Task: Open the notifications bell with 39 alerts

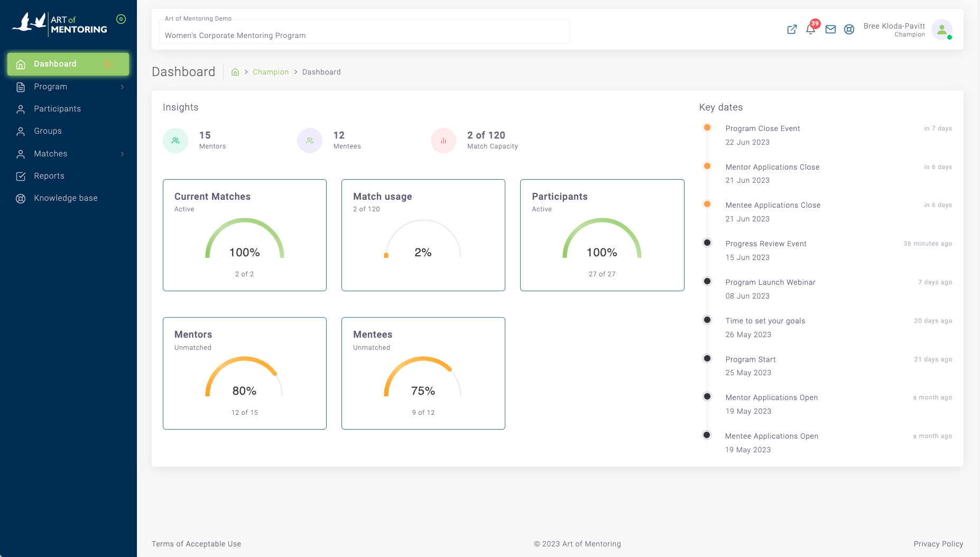Action: [810, 30]
